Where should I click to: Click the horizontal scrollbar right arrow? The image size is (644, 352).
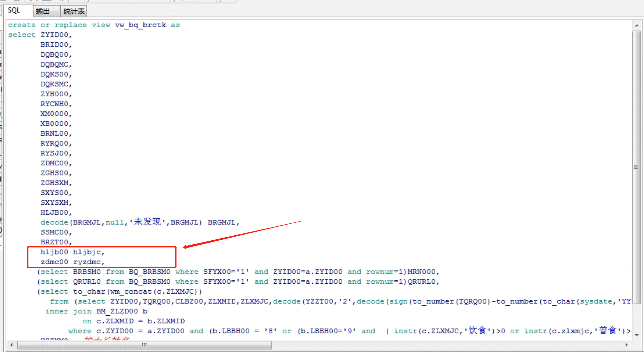626,345
